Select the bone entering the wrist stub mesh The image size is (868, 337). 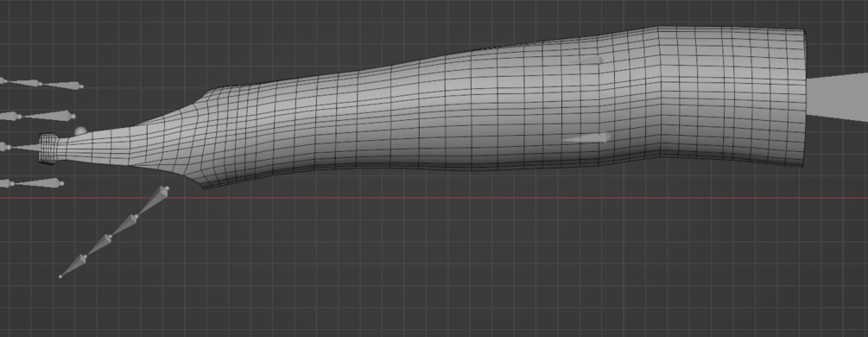24,148
